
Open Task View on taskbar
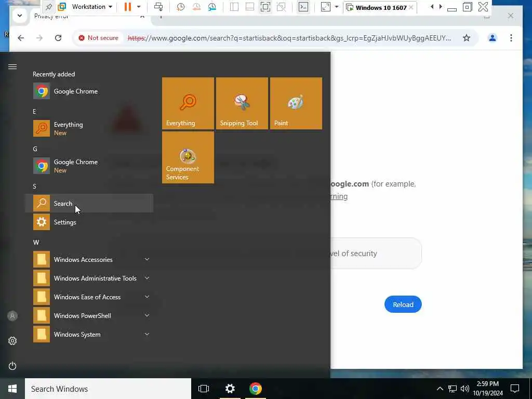(204, 389)
